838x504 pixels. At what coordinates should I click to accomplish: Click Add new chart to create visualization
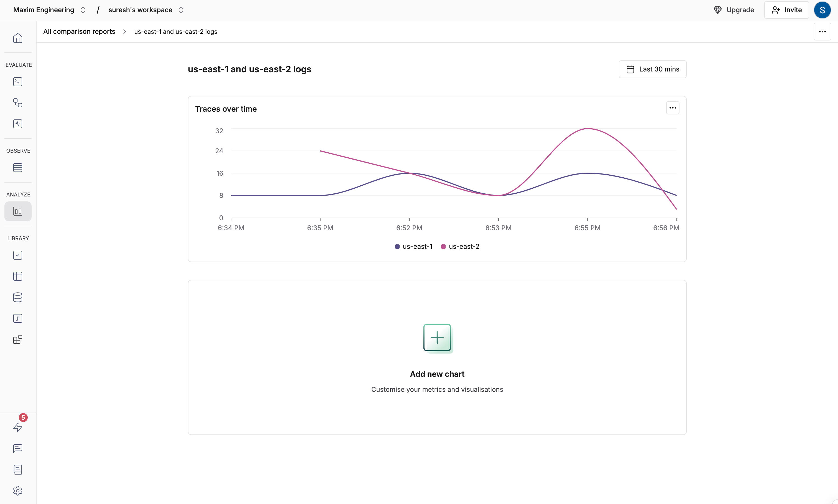[437, 338]
